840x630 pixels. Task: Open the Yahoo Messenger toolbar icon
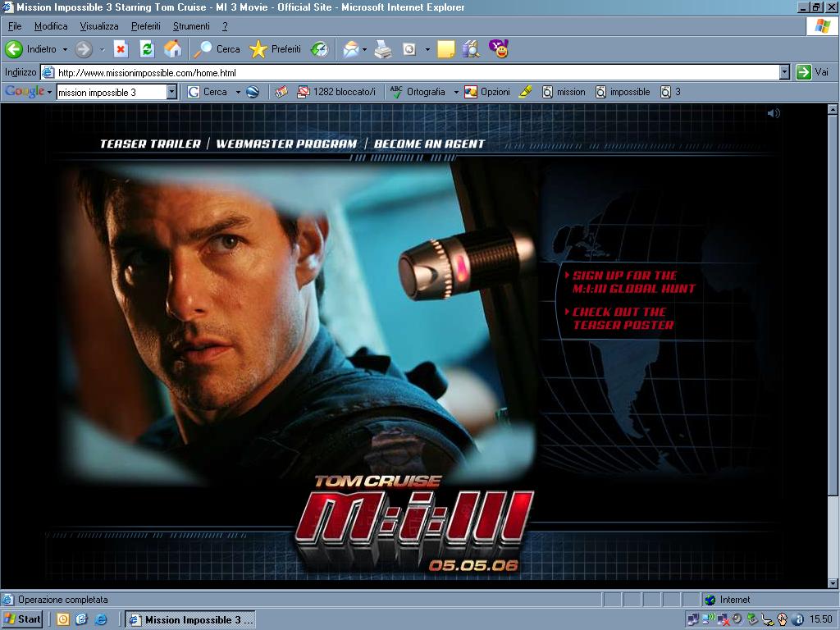498,49
